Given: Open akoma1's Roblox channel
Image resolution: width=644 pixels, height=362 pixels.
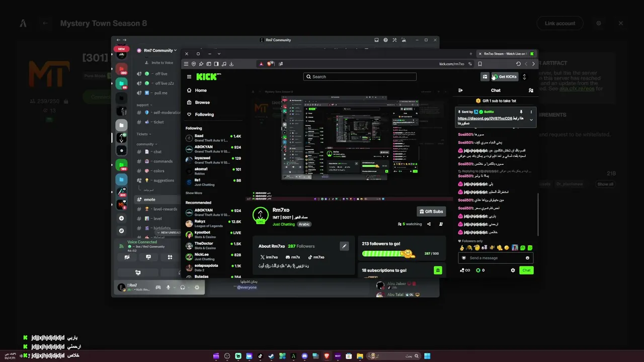Looking at the screenshot, I should click(x=213, y=171).
